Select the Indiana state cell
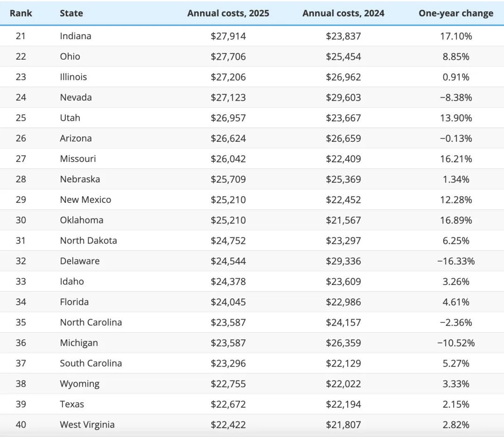 click(x=76, y=36)
